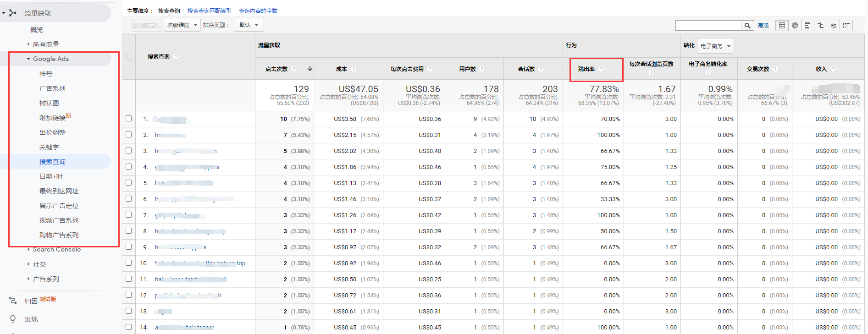
Task: Click the 绘制选定行 button
Action: pos(146,25)
